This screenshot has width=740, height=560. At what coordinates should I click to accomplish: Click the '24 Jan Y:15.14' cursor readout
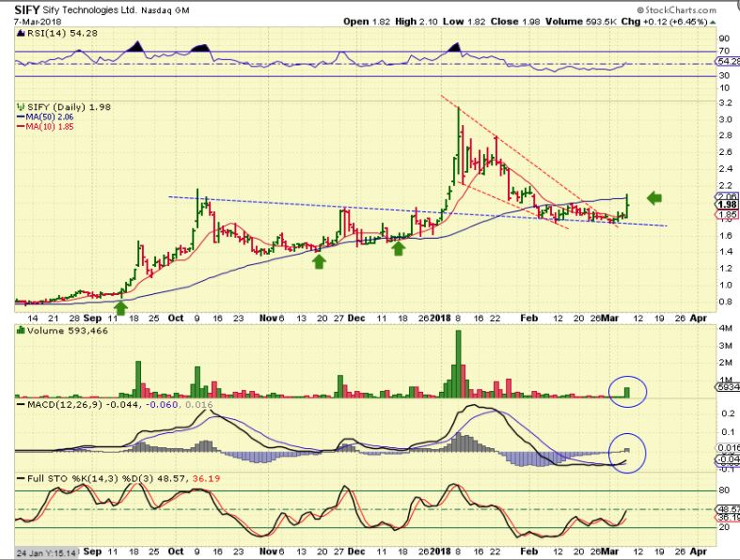click(x=46, y=552)
